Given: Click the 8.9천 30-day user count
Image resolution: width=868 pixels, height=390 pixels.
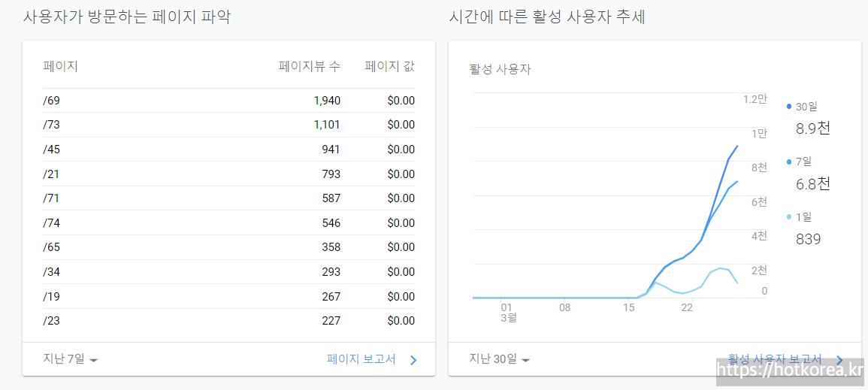Looking at the screenshot, I should (813, 128).
